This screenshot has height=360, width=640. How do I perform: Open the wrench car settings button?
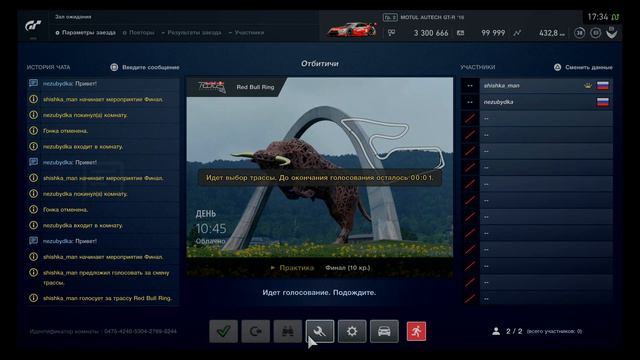(x=320, y=331)
